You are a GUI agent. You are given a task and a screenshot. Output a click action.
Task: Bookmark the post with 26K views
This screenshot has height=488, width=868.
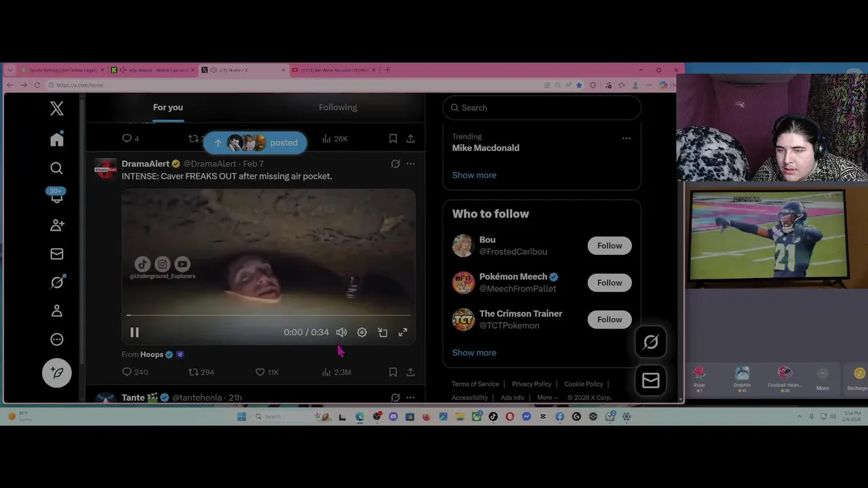(x=393, y=138)
